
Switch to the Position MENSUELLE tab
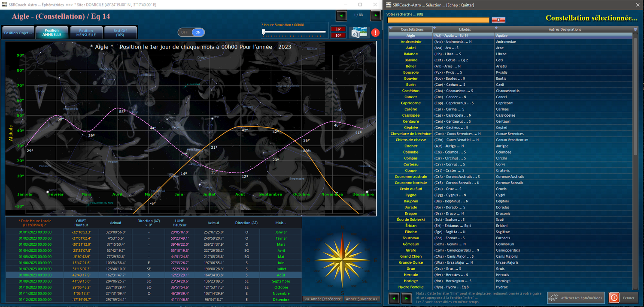86,32
